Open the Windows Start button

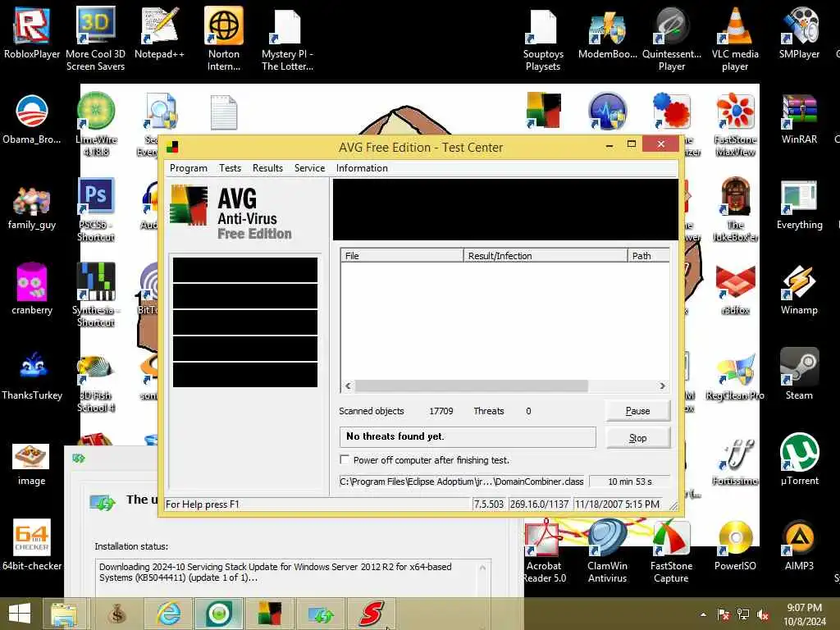click(x=20, y=614)
